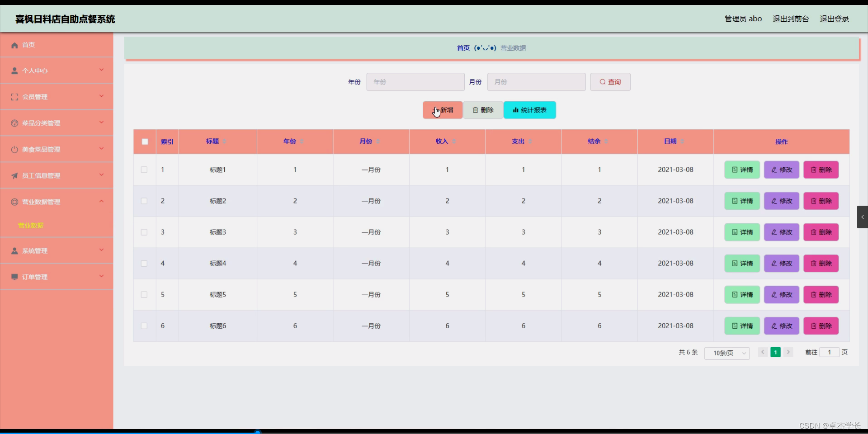The image size is (868, 434).
Task: Click the 收入 column sort arrows
Action: [453, 142]
